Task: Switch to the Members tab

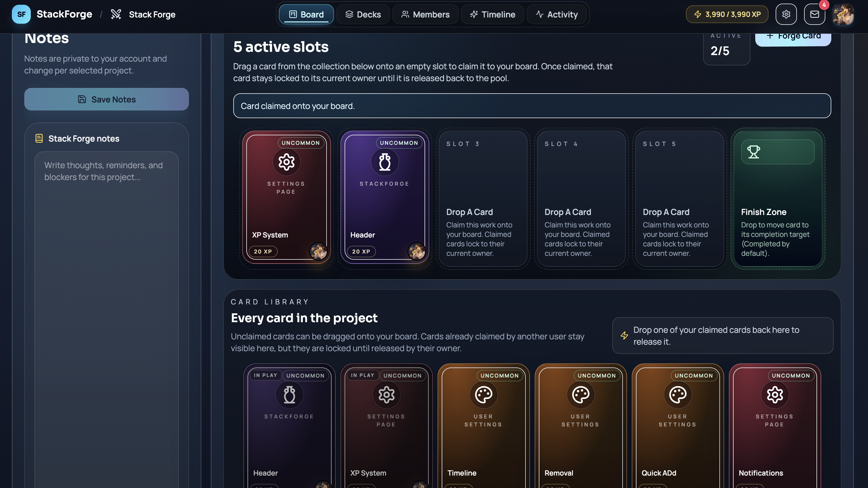Action: tap(425, 14)
